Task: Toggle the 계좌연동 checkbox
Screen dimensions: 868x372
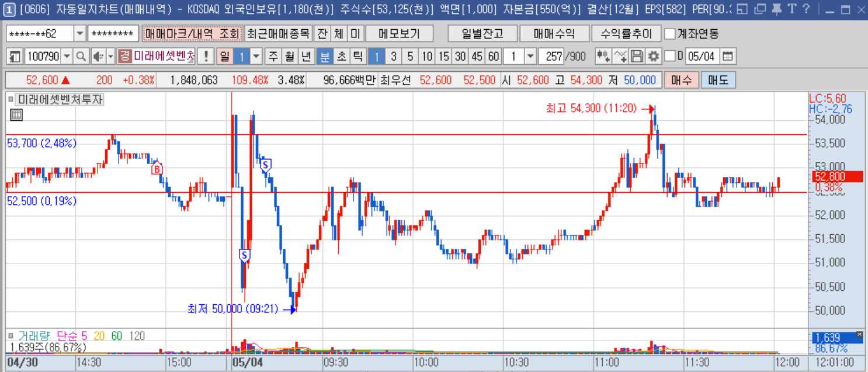Action: point(670,33)
